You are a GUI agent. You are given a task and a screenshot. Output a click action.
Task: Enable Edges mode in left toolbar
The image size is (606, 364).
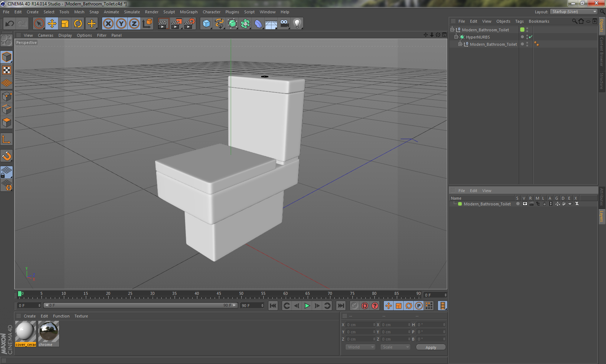[x=6, y=110]
